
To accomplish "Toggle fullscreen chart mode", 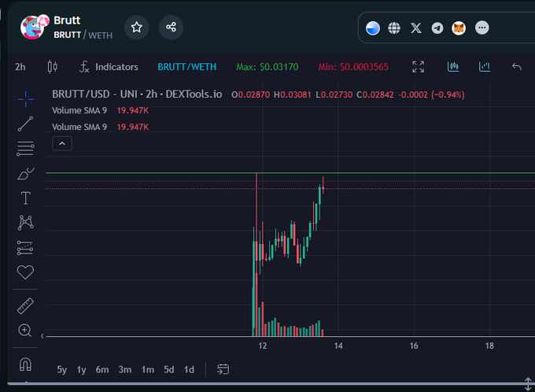I will (x=418, y=67).
